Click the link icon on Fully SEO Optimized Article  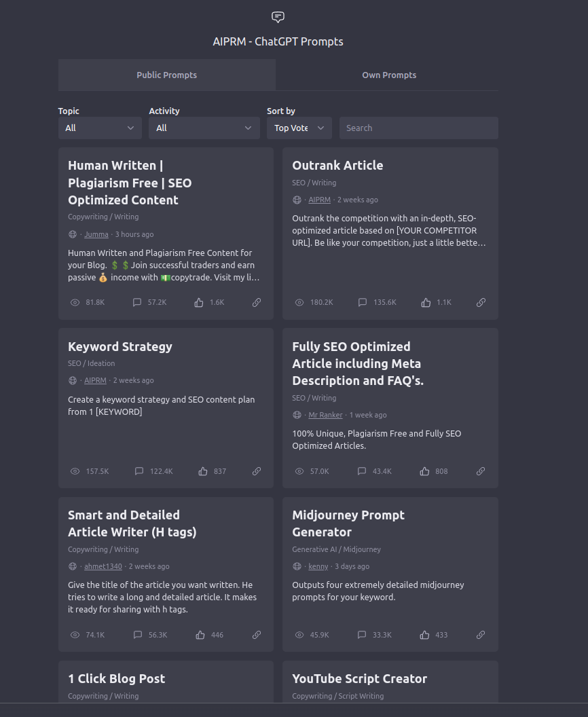point(481,471)
